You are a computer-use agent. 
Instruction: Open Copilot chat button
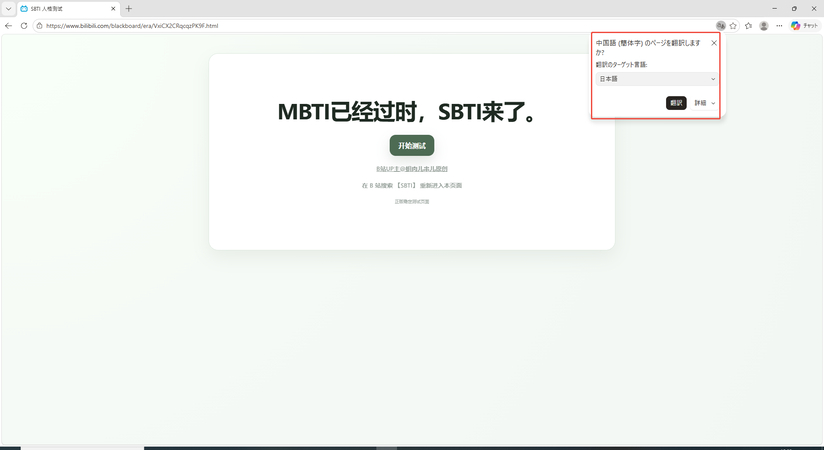805,26
